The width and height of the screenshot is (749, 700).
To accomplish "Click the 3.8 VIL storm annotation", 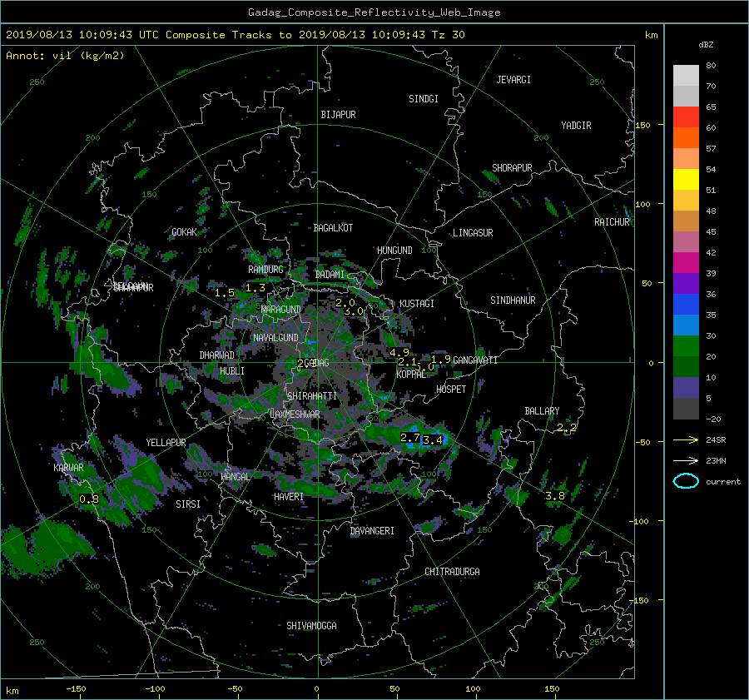I will pyautogui.click(x=554, y=496).
